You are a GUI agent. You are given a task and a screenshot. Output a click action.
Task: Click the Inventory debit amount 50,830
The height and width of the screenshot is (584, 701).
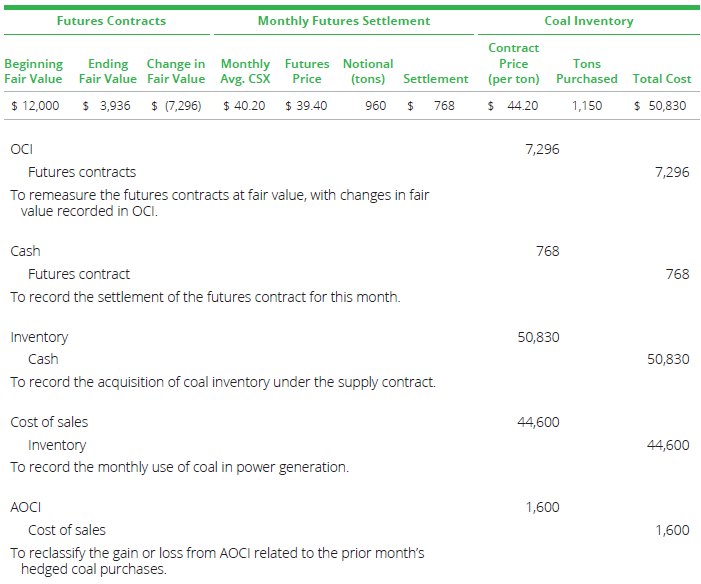[538, 337]
